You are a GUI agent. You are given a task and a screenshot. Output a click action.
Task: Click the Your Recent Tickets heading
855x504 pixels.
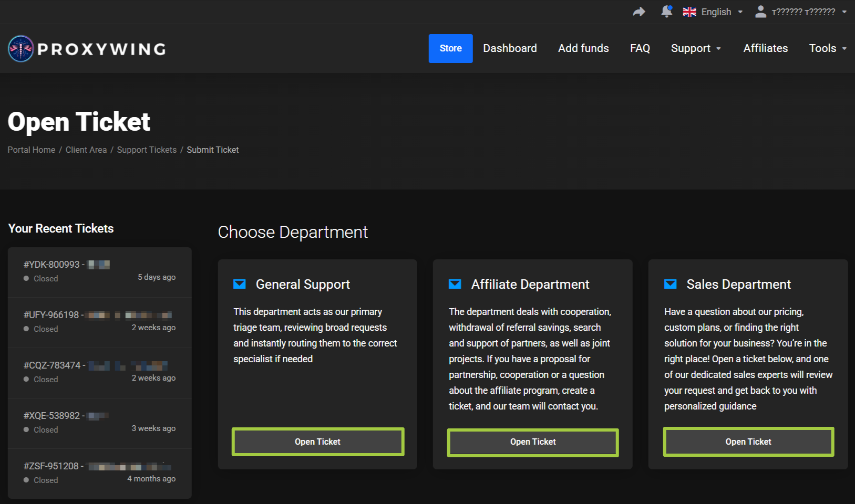click(x=61, y=228)
